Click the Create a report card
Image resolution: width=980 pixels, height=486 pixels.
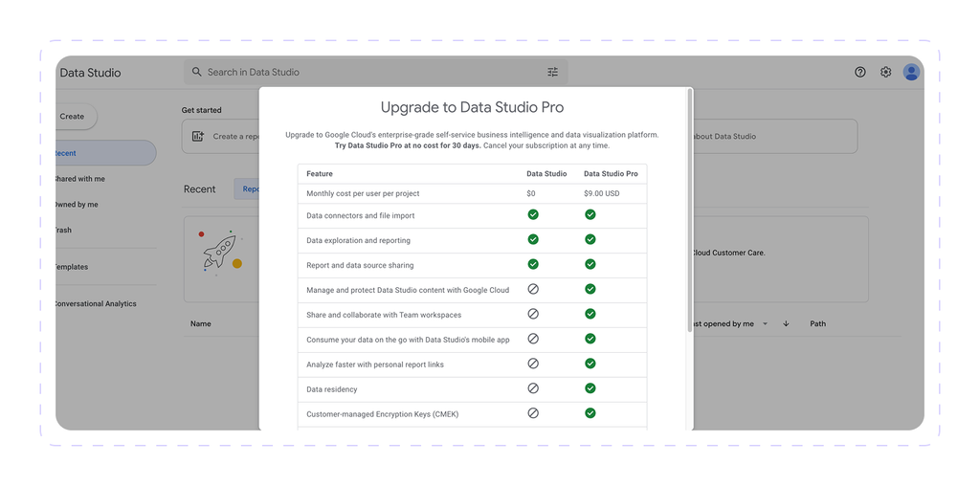click(x=221, y=136)
